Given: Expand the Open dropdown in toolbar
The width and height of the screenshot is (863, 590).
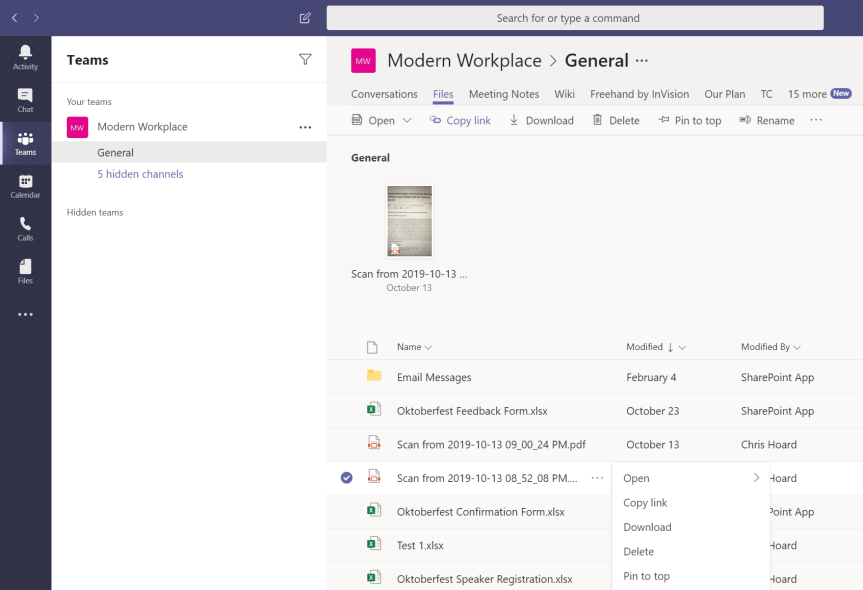Looking at the screenshot, I should (406, 121).
